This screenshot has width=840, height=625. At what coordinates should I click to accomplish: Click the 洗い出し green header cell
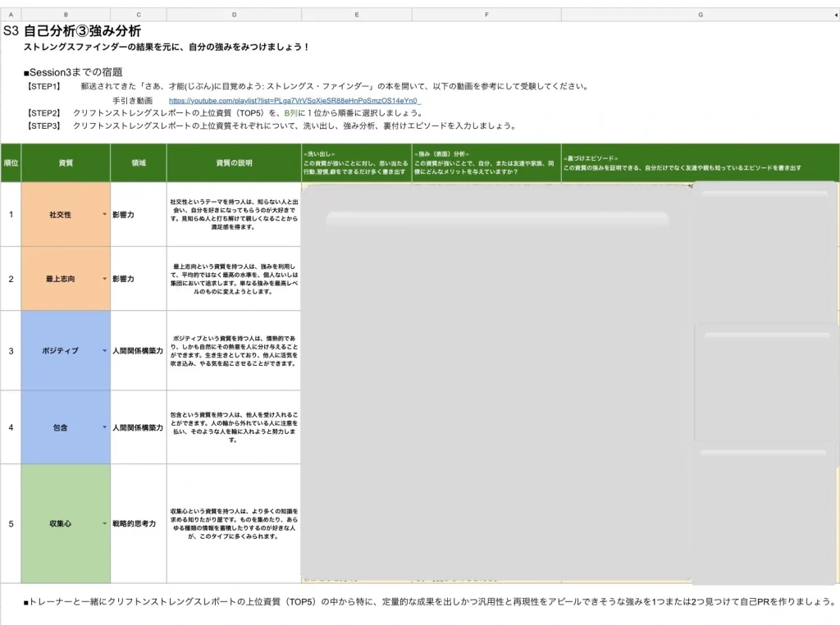pos(356,163)
